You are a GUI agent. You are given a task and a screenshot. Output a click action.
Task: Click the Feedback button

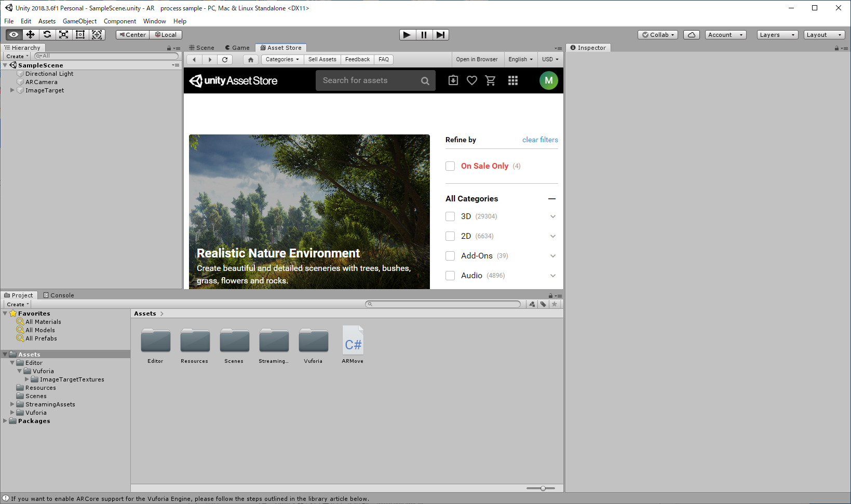pyautogui.click(x=358, y=60)
